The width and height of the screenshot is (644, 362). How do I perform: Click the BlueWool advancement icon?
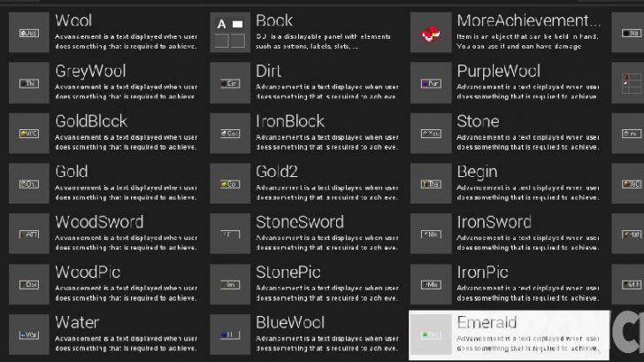(230, 335)
